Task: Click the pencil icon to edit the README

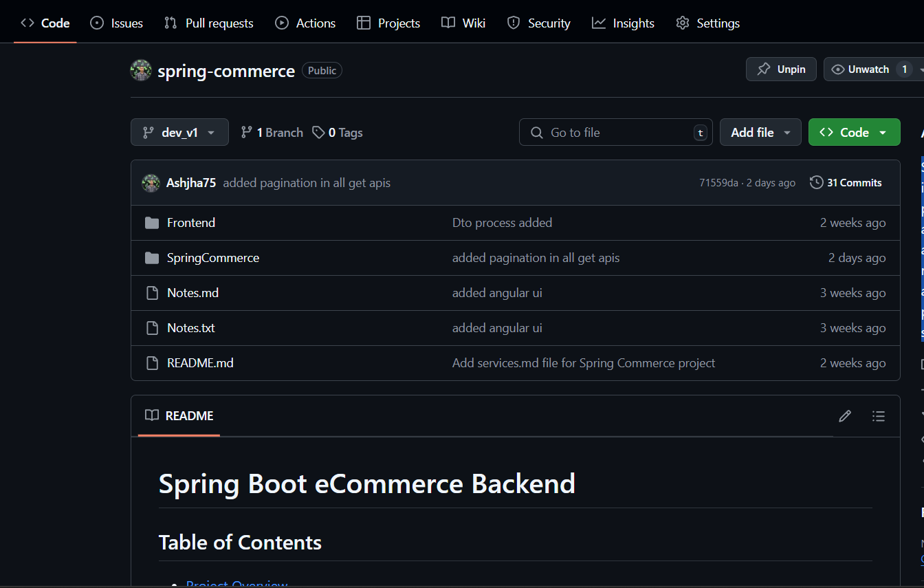Action: (x=845, y=416)
